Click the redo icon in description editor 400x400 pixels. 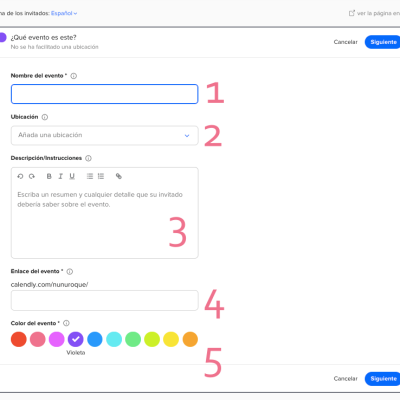(x=32, y=176)
